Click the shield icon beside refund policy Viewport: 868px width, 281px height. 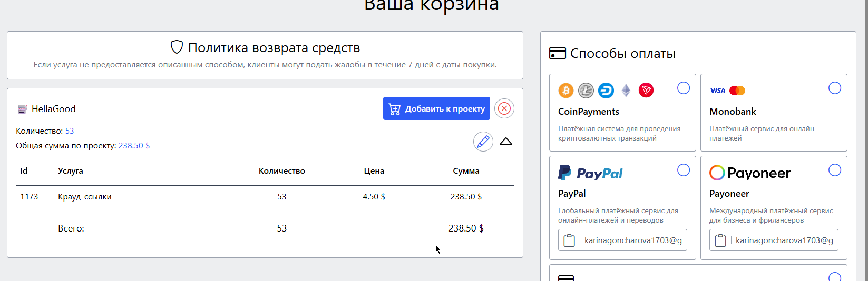pyautogui.click(x=177, y=47)
